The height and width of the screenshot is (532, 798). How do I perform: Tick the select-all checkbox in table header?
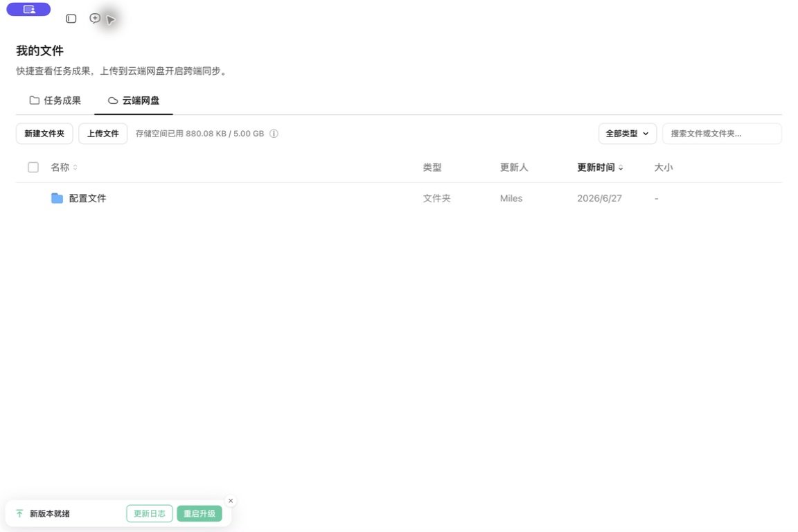[x=33, y=168]
